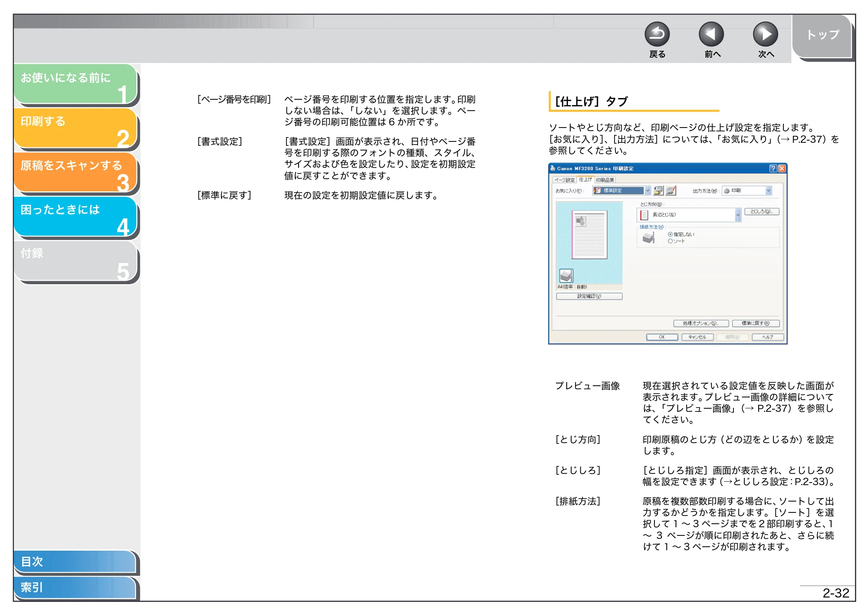Click the page preview image in dialog
868x614 pixels.
coord(589,235)
